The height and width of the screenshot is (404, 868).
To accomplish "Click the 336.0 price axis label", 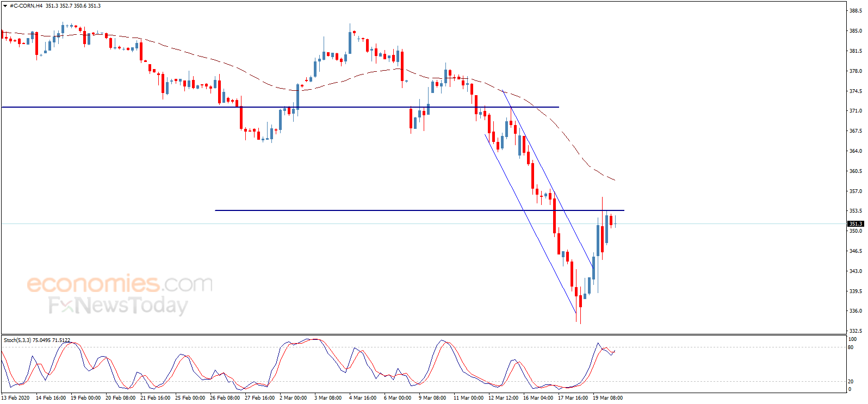I will coord(855,311).
